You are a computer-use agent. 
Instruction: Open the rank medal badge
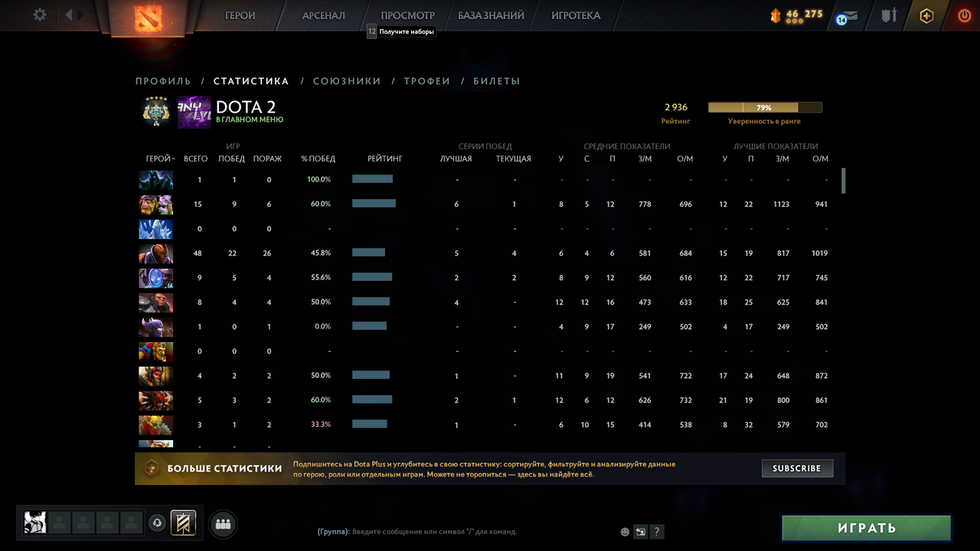click(156, 111)
